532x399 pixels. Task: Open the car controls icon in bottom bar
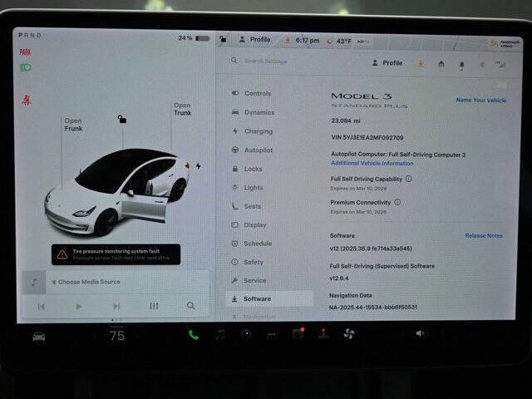39,337
